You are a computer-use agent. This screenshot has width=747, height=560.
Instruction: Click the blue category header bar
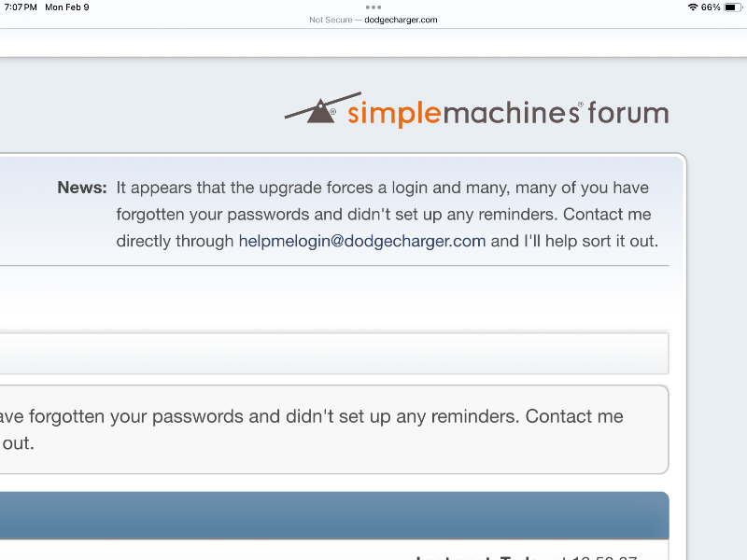[x=336, y=515]
